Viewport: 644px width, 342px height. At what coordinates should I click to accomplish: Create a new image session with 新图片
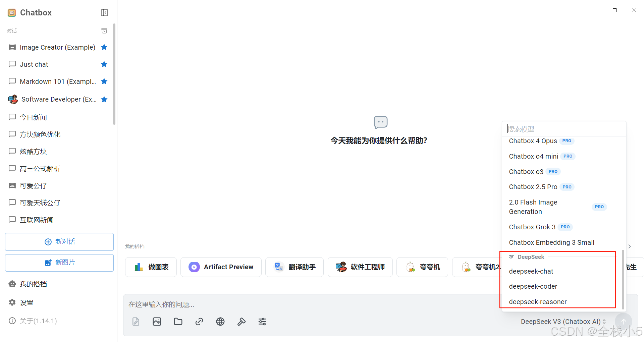(x=59, y=263)
